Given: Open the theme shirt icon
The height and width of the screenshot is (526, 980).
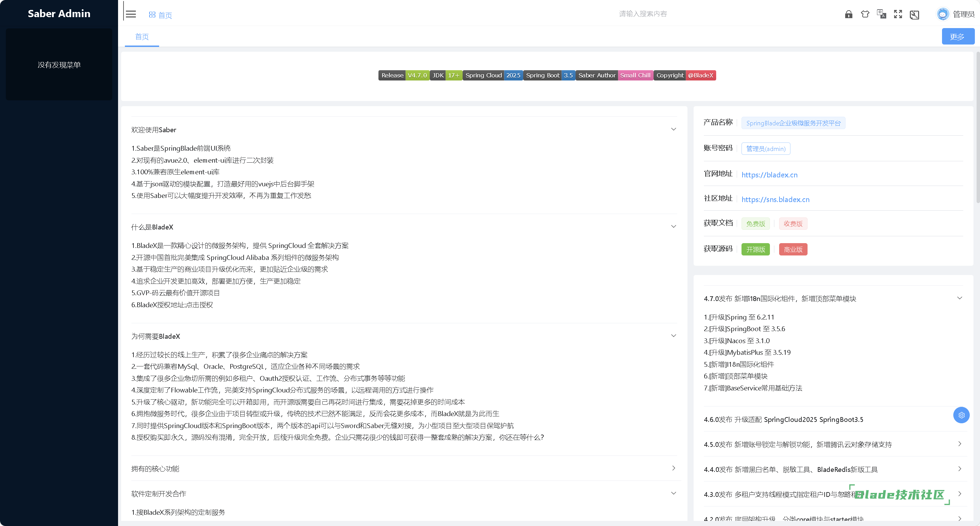Looking at the screenshot, I should pos(865,14).
